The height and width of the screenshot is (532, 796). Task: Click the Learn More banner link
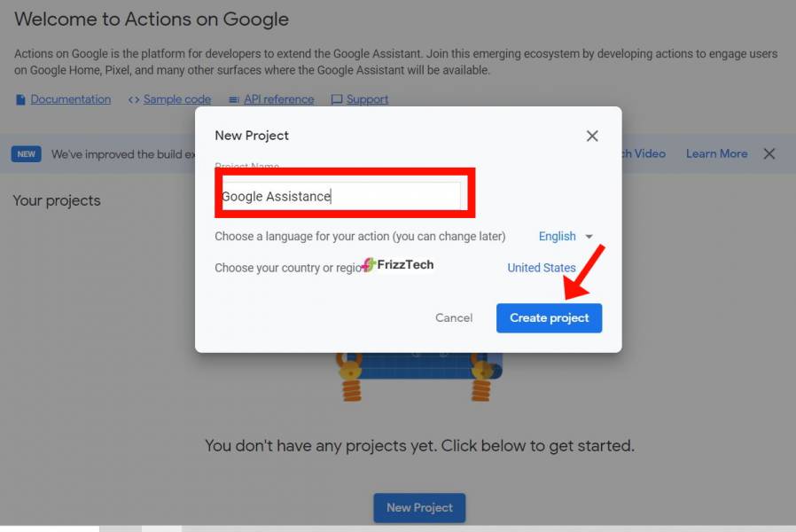pos(716,153)
